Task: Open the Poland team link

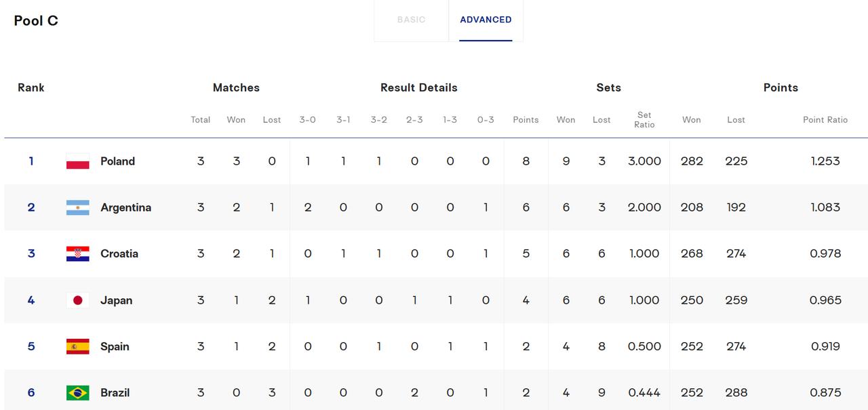Action: coord(117,161)
